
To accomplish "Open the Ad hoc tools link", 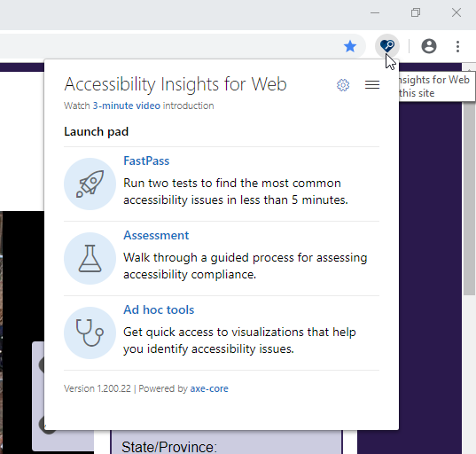I will (159, 309).
